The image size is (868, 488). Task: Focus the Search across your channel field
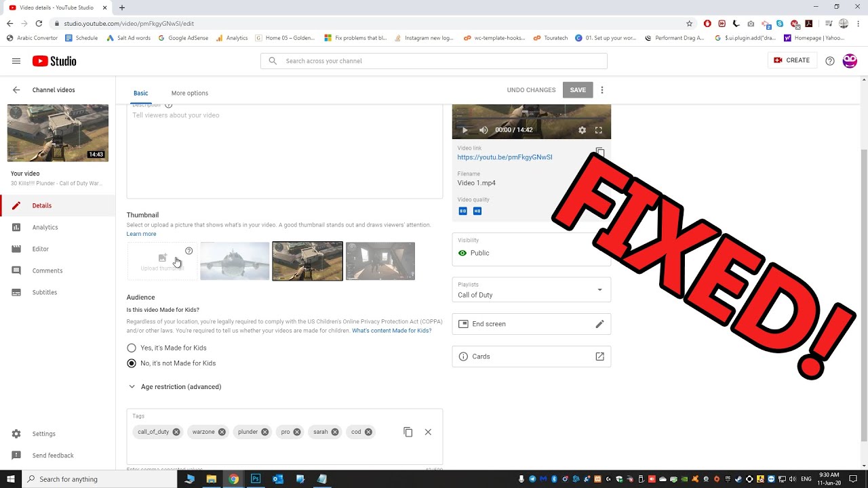434,61
